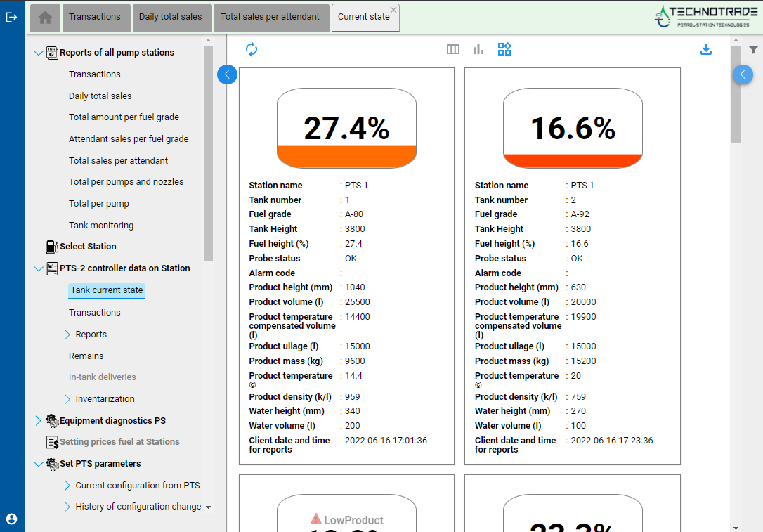Open Tank monitoring report
This screenshot has width=763, height=532.
(x=101, y=226)
